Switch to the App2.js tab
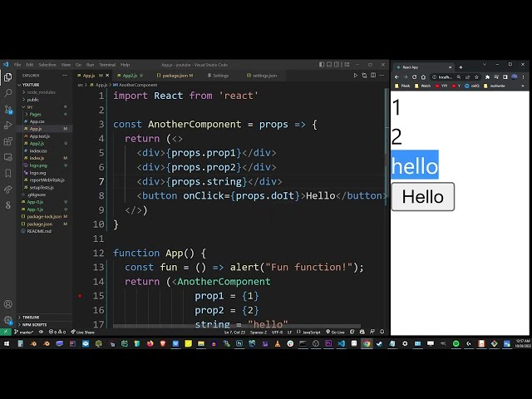The image size is (532, 399). click(x=130, y=76)
